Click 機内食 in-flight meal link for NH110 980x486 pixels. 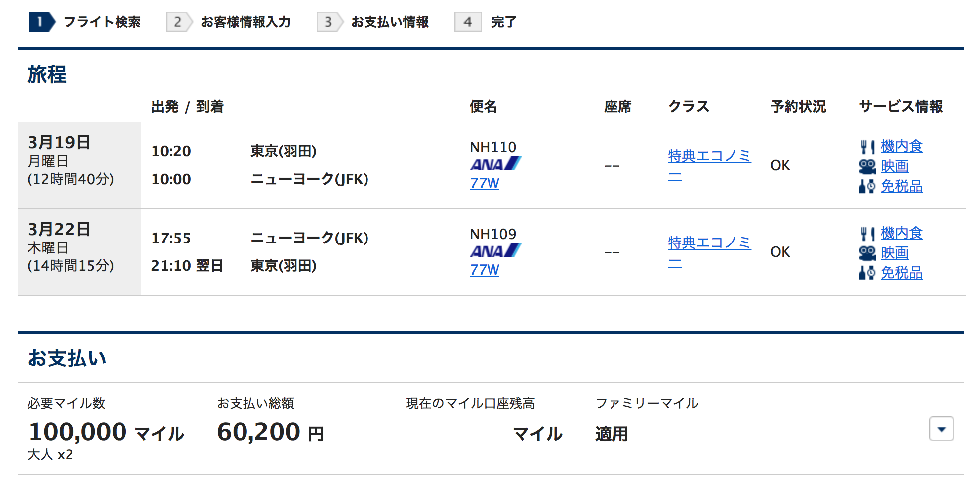click(901, 146)
